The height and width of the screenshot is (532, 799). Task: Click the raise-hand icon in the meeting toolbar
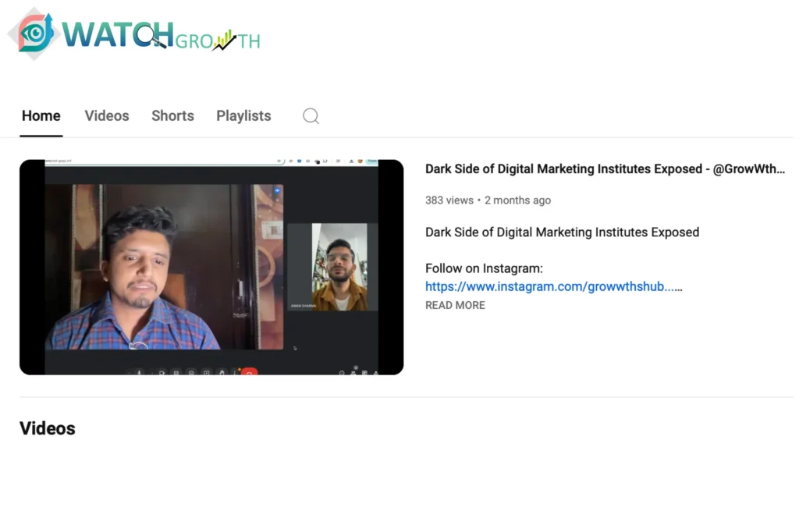(222, 373)
